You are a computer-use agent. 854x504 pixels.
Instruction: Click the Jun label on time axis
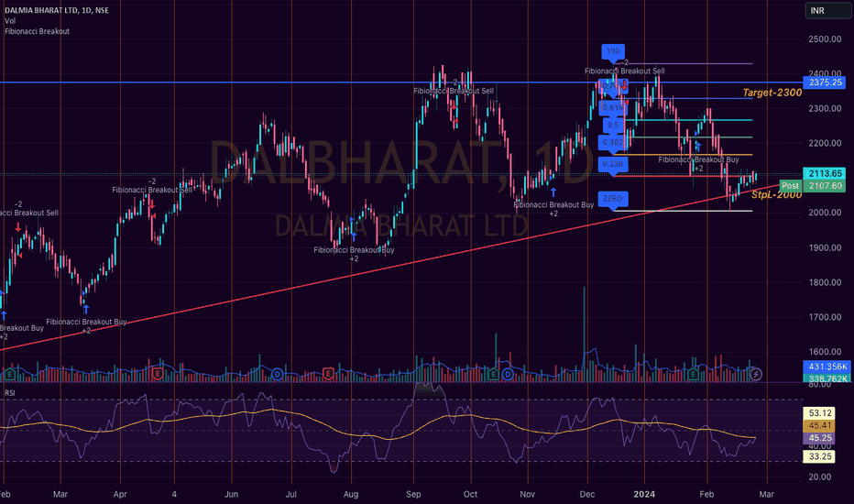[232, 494]
